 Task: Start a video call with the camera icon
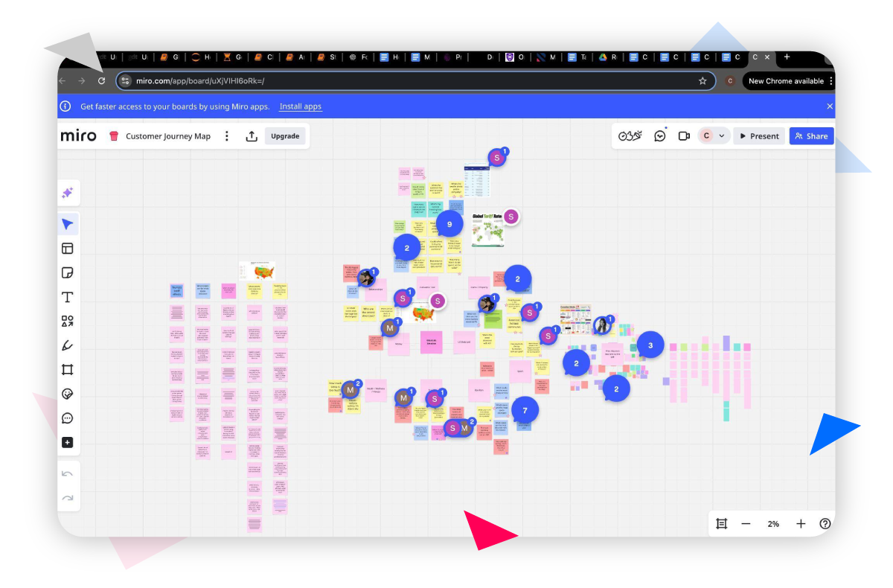click(x=684, y=136)
